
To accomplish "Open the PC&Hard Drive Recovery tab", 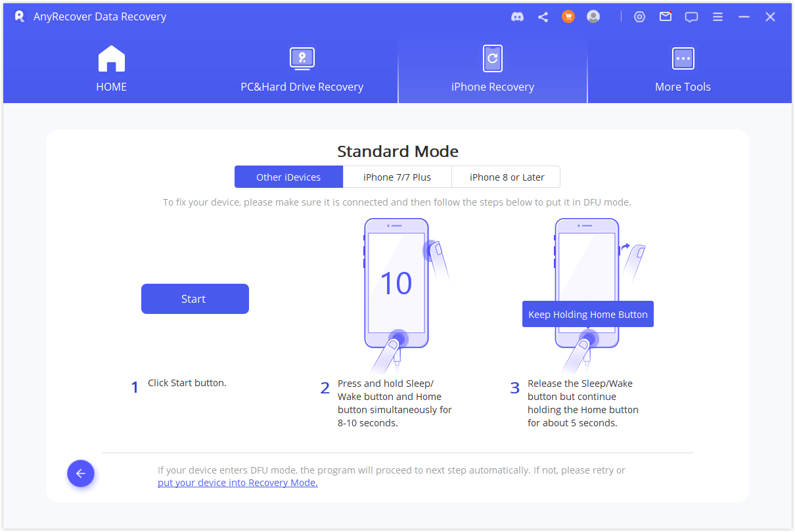I will point(302,70).
